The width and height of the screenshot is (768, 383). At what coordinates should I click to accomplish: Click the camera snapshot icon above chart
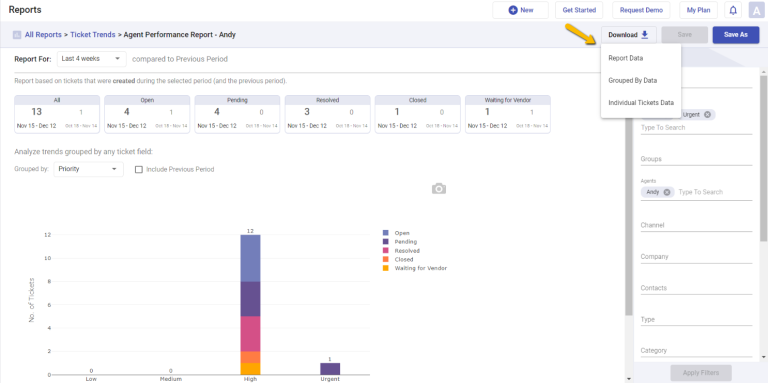coord(439,189)
